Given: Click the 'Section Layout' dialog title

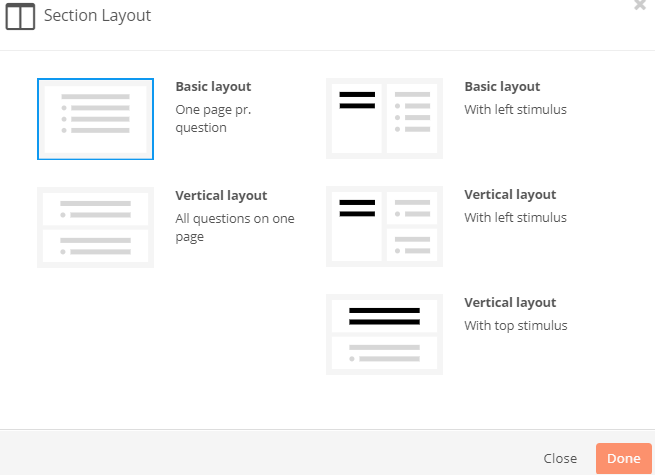Looking at the screenshot, I should point(97,16).
